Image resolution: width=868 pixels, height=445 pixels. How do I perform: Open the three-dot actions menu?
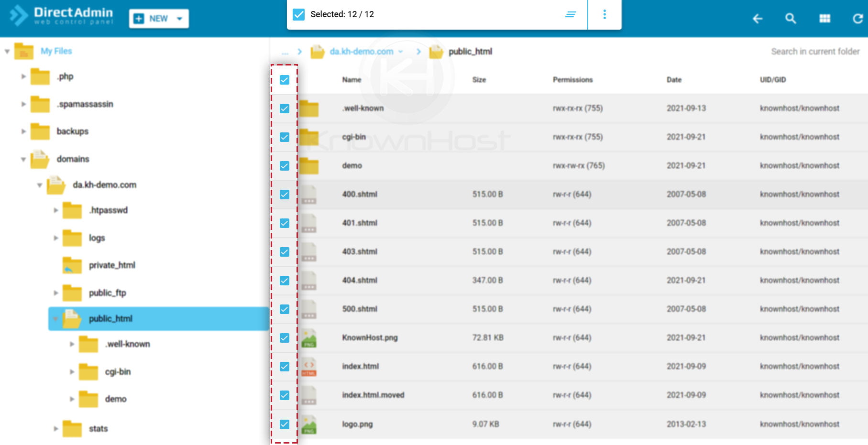[604, 14]
